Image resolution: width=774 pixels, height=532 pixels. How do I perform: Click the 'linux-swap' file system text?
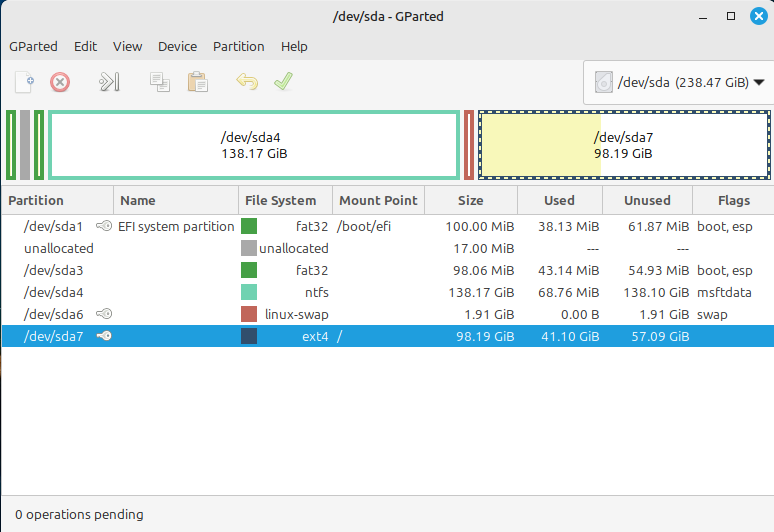[296, 314]
